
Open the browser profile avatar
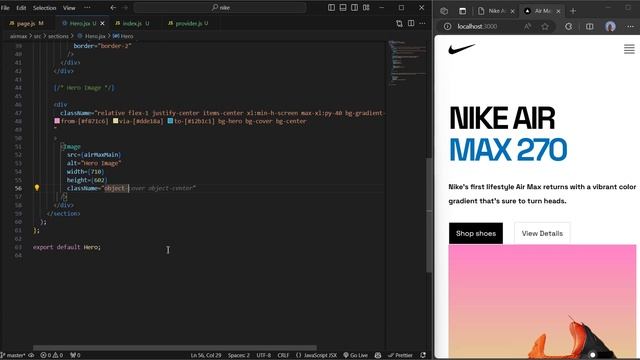611,27
